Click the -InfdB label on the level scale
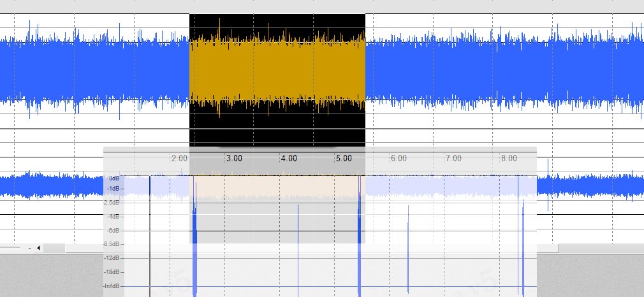Screen dimensions: 644x297 pos(112,286)
